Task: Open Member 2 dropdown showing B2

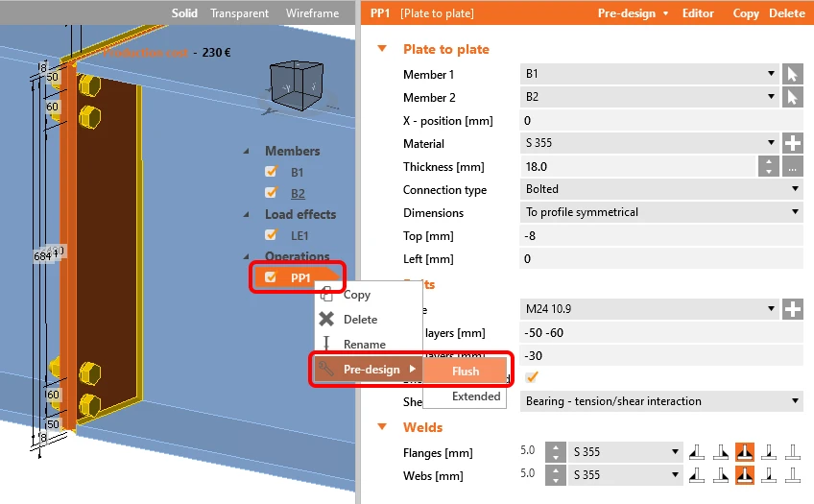Action: (650, 97)
